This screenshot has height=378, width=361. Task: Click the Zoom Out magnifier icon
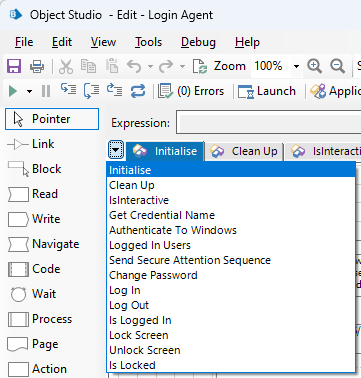point(337,66)
